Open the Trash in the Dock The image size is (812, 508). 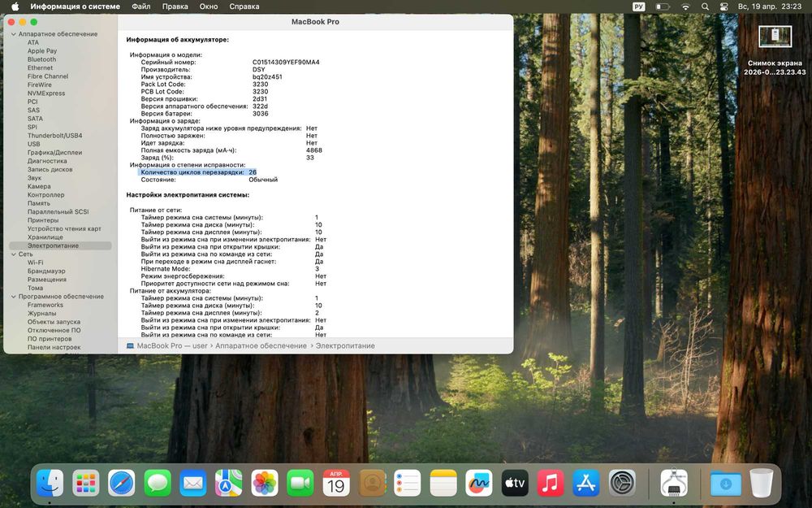pos(762,483)
